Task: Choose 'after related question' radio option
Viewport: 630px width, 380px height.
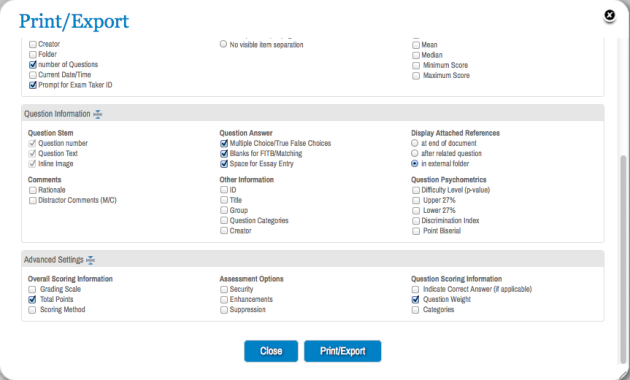Action: pyautogui.click(x=415, y=153)
